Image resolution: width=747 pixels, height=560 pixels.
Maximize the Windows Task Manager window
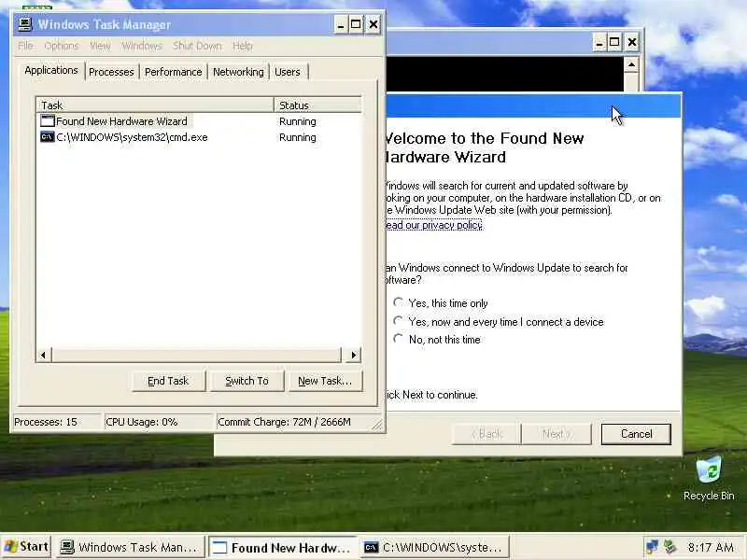point(356,24)
